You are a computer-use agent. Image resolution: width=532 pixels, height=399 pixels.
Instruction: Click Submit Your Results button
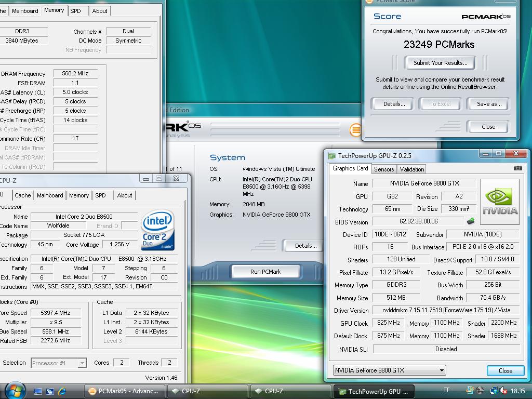tap(440, 63)
